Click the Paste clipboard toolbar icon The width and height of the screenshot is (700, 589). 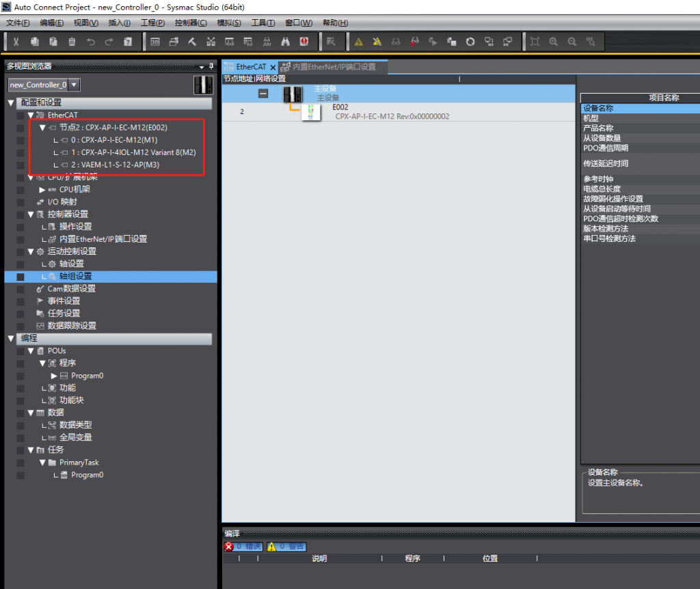(53, 42)
